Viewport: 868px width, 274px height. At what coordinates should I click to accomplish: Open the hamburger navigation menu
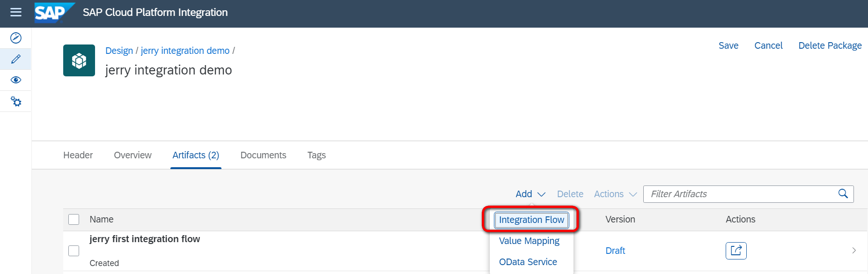click(16, 12)
